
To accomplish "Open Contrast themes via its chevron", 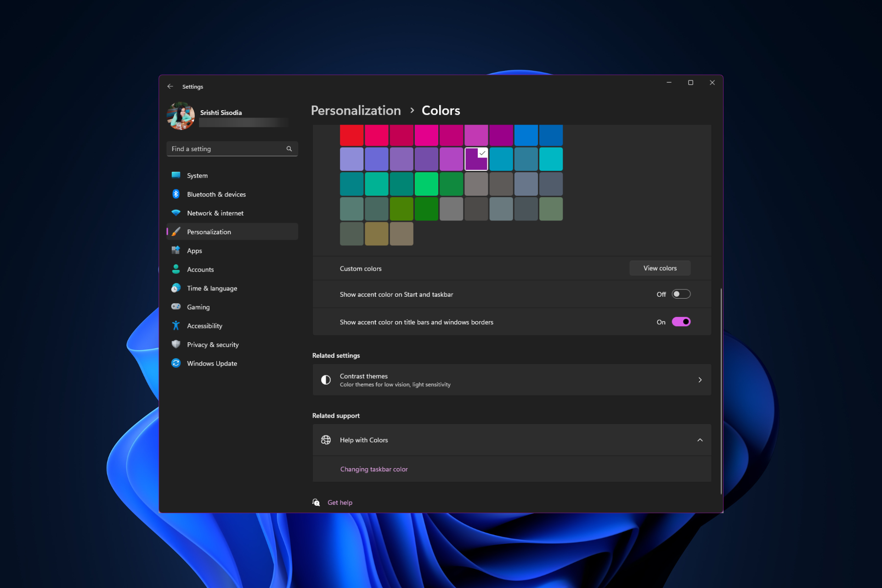I will pyautogui.click(x=700, y=380).
